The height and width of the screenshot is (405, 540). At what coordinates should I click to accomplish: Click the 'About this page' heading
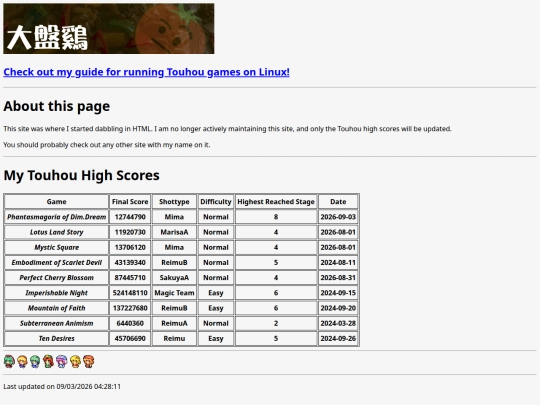click(56, 106)
